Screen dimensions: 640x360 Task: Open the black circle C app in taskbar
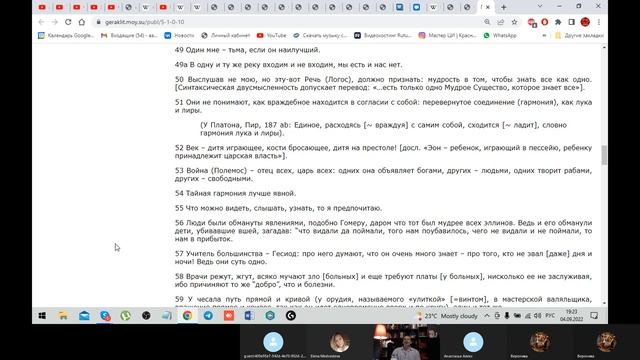tap(291, 316)
